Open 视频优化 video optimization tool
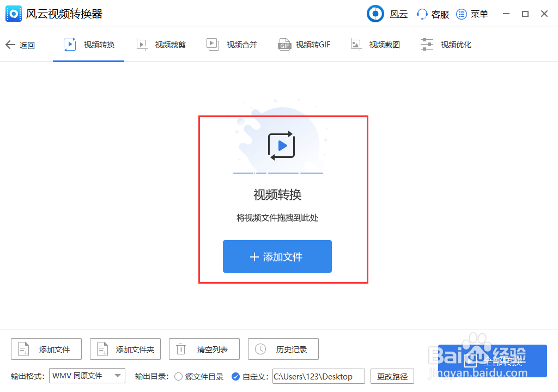This screenshot has width=558, height=392. tap(447, 44)
